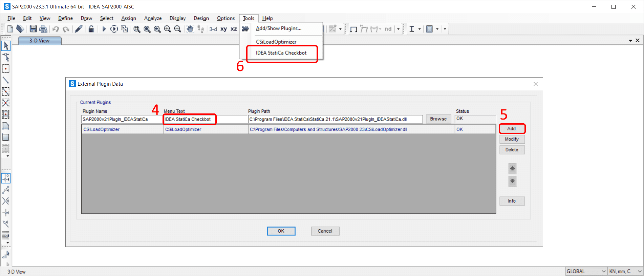
Task: Click the Add button in plugin dialog
Action: [x=512, y=129]
